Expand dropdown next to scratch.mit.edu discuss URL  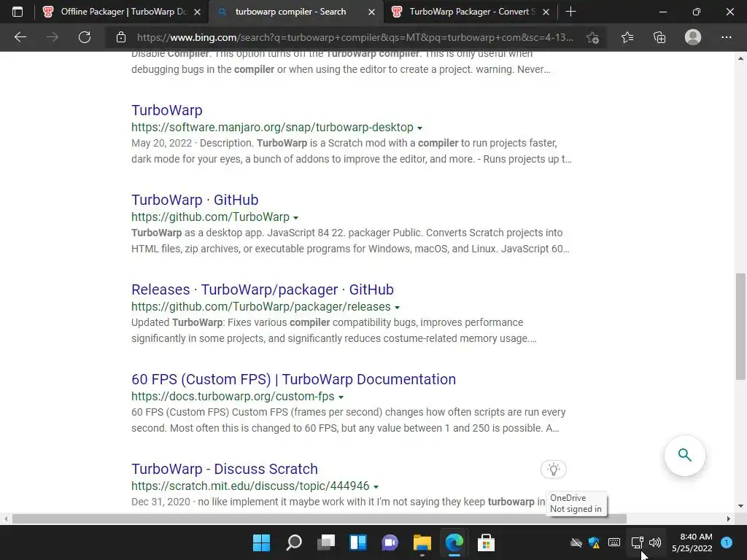click(376, 486)
